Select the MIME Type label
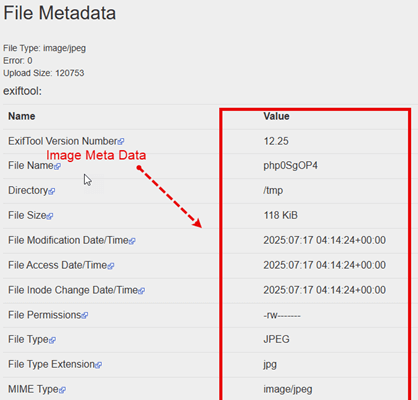The width and height of the screenshot is (418, 400). point(33,389)
